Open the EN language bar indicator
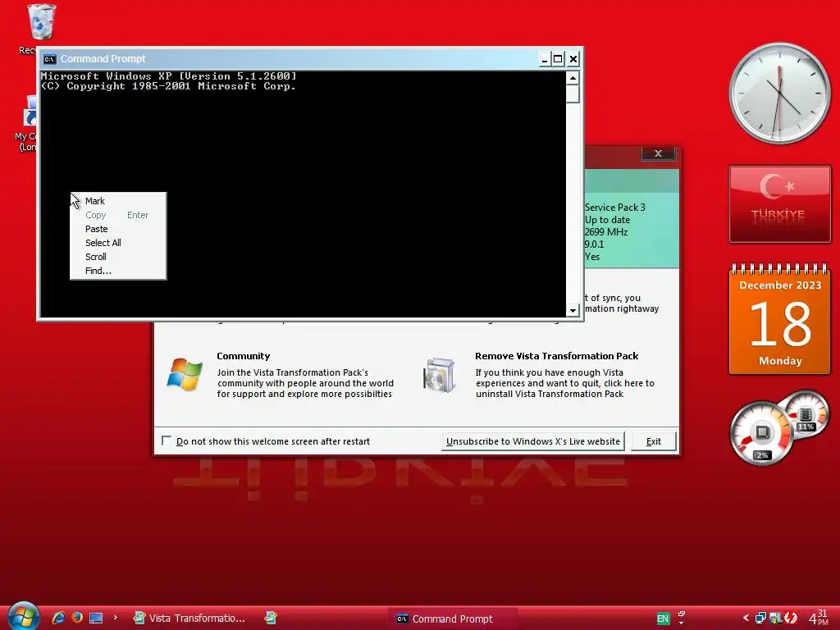The width and height of the screenshot is (840, 630). point(663,619)
